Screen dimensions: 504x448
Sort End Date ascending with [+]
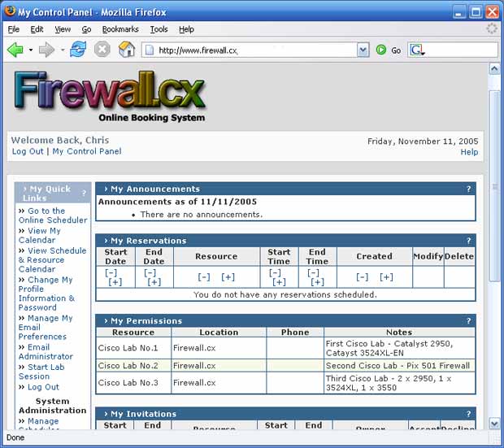154,282
